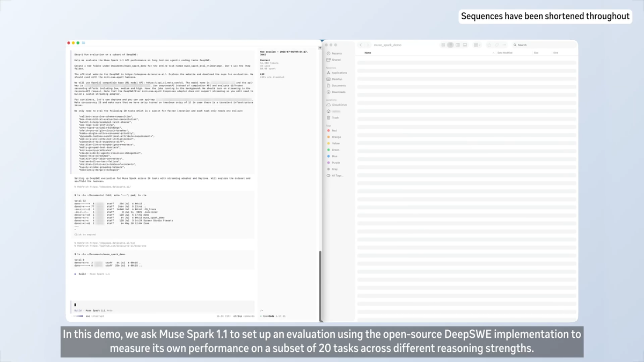The image size is (644, 362).
Task: Select the Orange tag in Finder
Action: click(334, 137)
